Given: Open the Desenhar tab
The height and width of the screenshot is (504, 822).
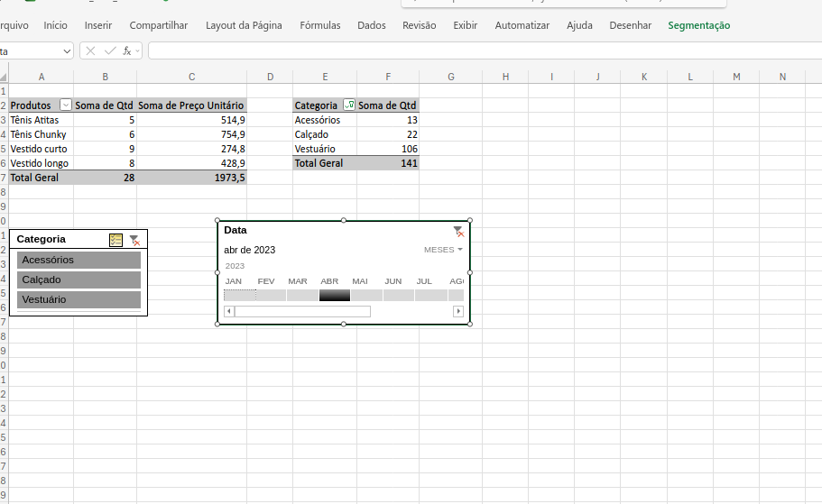Looking at the screenshot, I should 630,25.
